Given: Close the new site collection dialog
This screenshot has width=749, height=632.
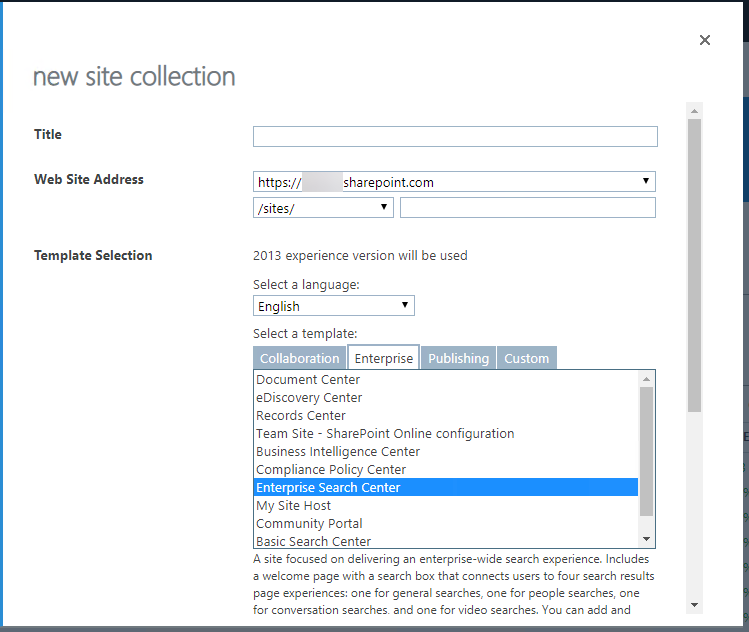Looking at the screenshot, I should pos(705,40).
